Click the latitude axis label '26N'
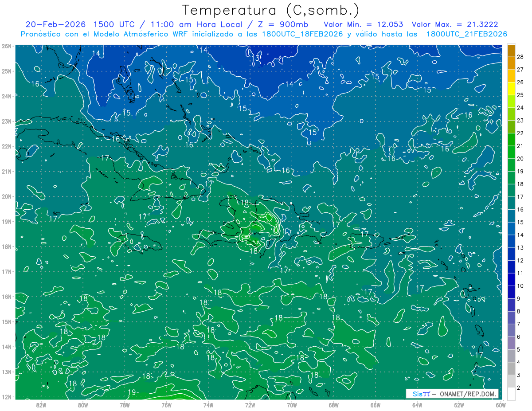 click(7, 46)
